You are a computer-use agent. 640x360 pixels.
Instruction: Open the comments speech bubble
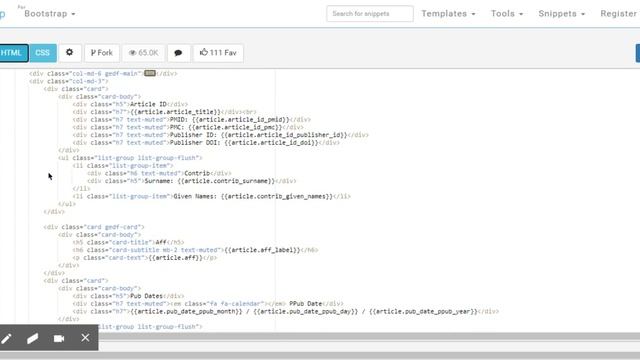[x=178, y=53]
